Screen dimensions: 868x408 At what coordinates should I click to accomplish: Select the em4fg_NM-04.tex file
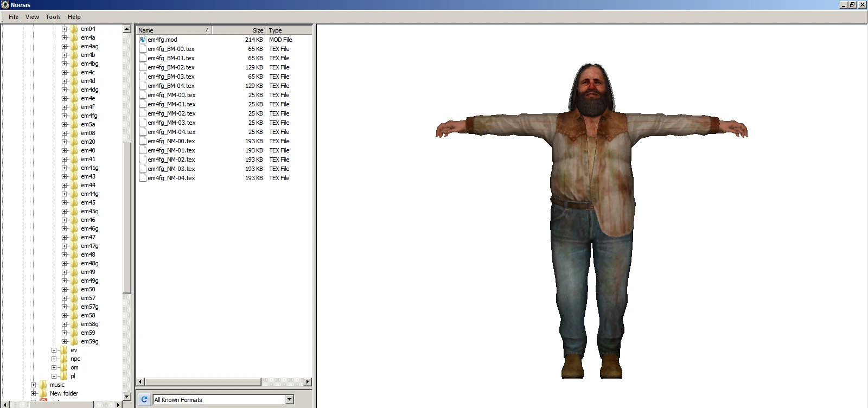[171, 178]
